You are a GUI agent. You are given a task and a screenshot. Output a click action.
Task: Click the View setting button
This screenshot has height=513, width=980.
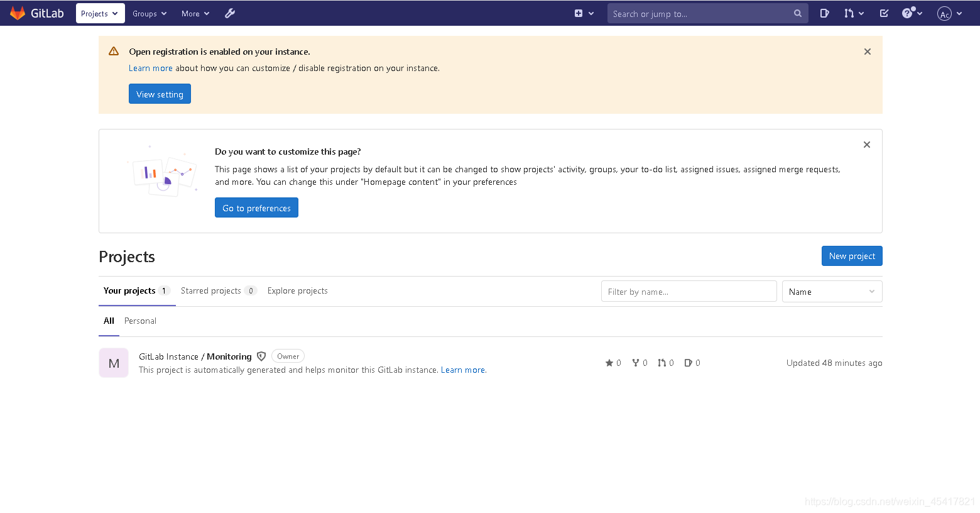160,94
